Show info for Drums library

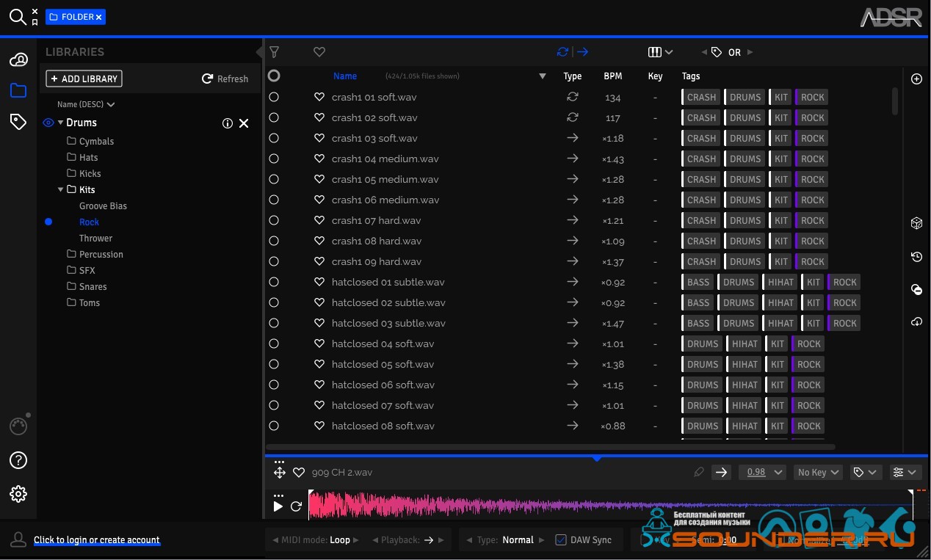coord(228,123)
